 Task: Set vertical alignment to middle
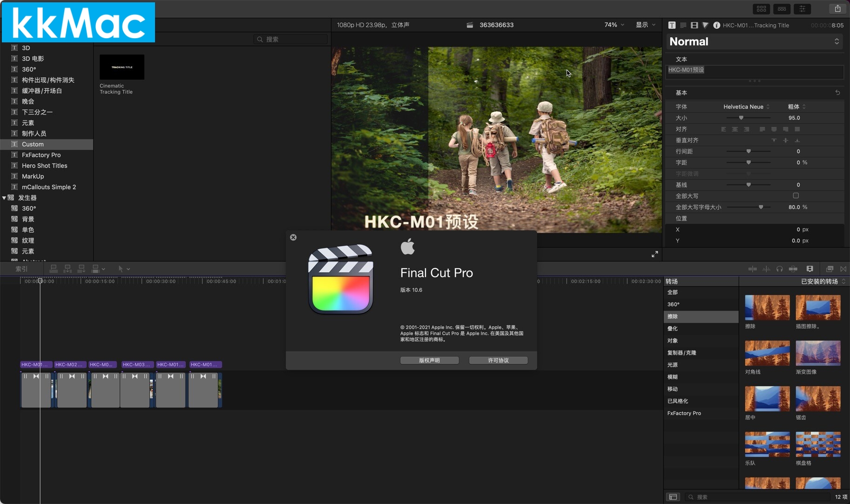coord(785,141)
